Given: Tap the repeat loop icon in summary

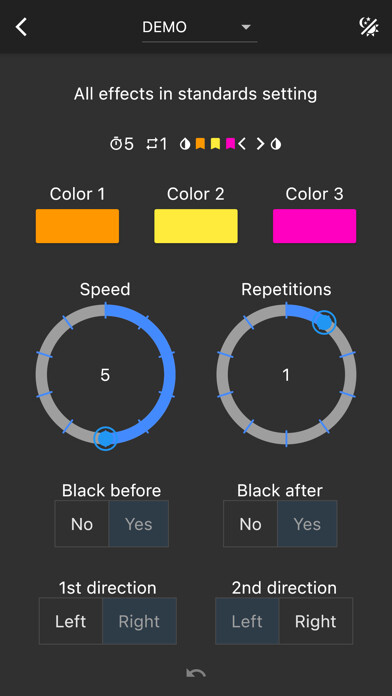Looking at the screenshot, I should point(152,144).
